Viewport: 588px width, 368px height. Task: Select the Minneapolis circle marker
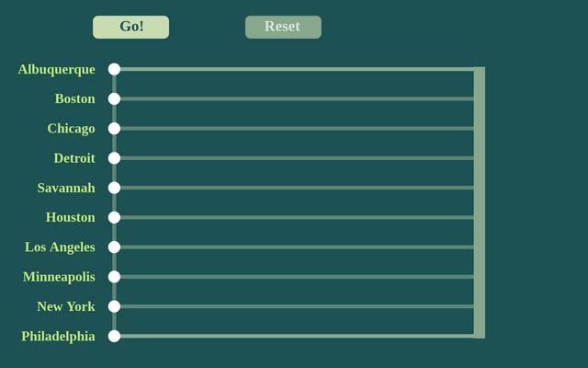coord(114,277)
